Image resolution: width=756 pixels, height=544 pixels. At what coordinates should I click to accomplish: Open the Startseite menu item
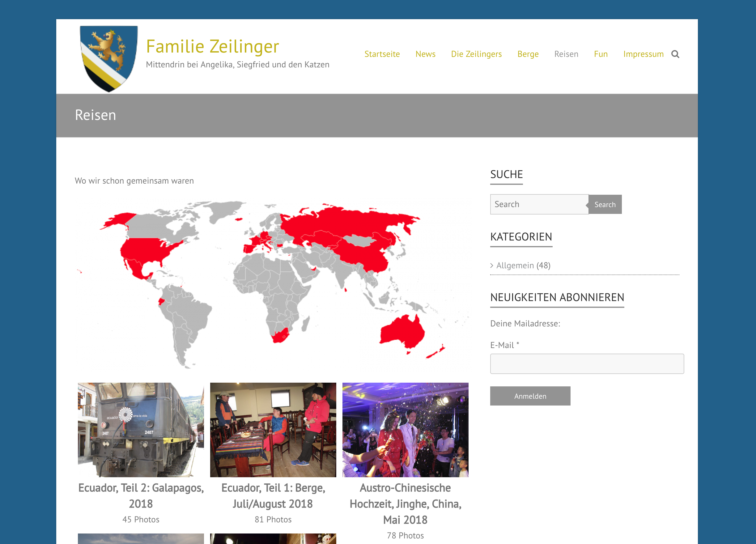[382, 54]
